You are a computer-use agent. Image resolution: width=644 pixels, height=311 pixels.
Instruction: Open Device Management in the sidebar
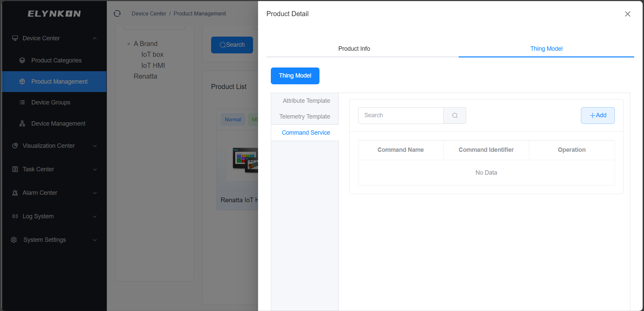[x=54, y=124]
